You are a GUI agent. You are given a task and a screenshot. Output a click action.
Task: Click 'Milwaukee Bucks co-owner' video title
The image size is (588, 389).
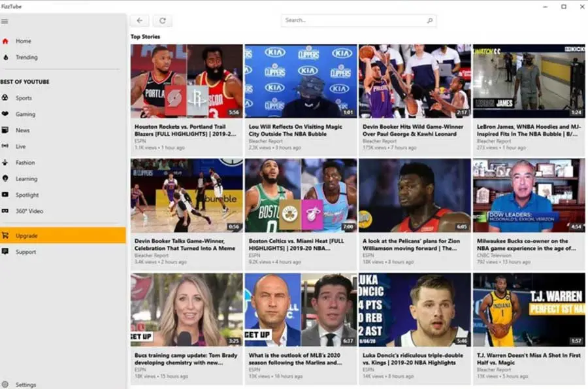click(x=527, y=245)
